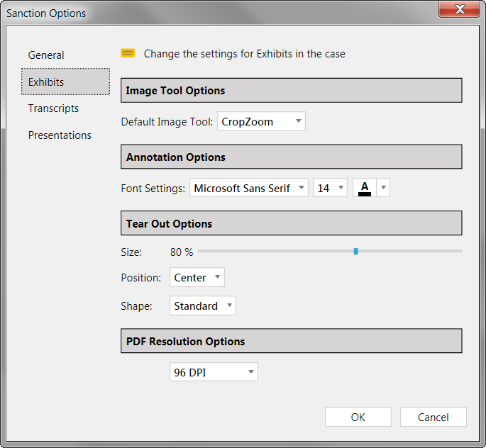This screenshot has width=486, height=448.
Task: Click the Tear Out Size slider handle
Action: coord(356,251)
